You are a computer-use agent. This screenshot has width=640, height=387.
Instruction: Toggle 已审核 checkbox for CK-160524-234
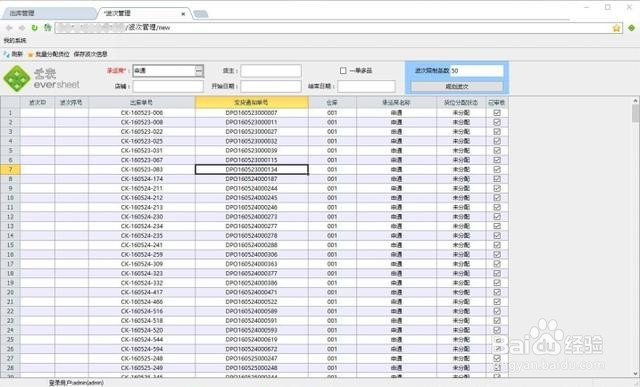(x=497, y=226)
